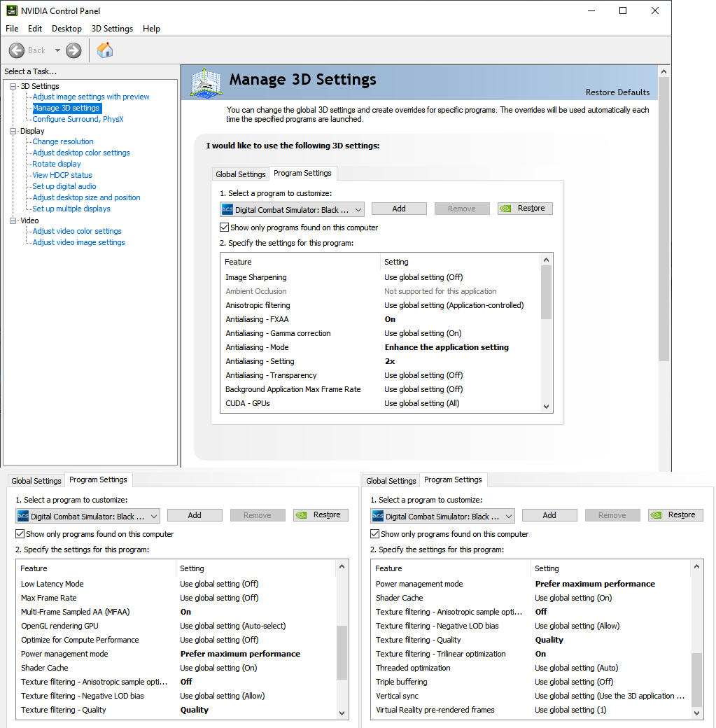This screenshot has width=716, height=728.
Task: Open Adjust desktop color settings
Action: pyautogui.click(x=81, y=153)
